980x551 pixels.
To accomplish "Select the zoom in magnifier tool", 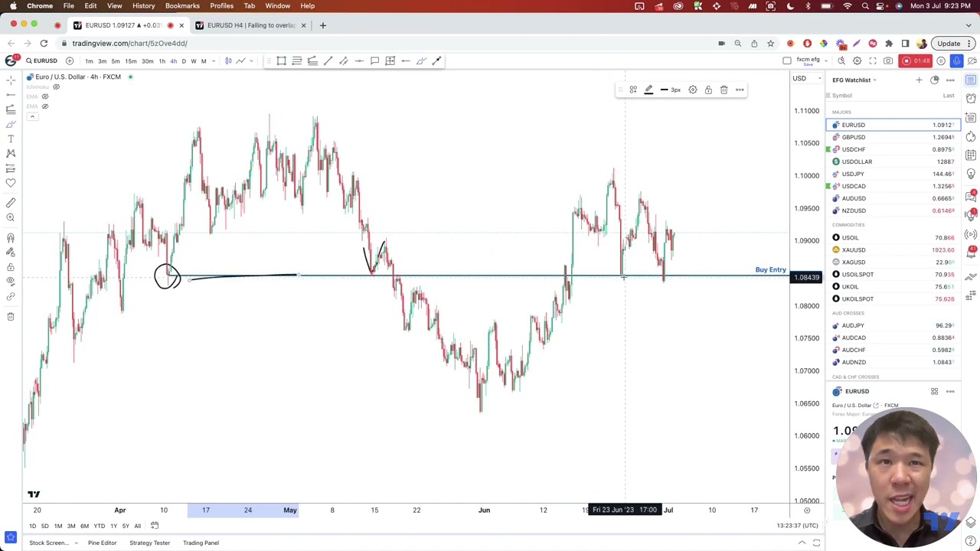I will point(11,217).
